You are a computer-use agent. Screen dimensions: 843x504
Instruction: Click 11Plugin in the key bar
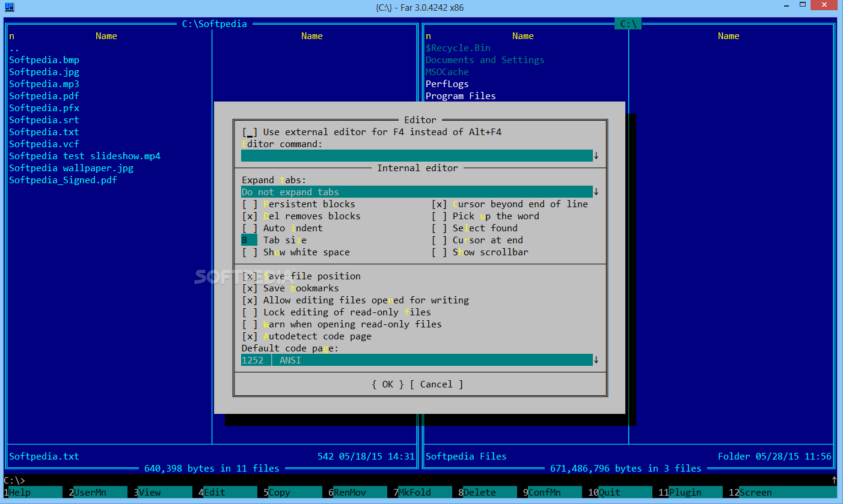pyautogui.click(x=690, y=493)
